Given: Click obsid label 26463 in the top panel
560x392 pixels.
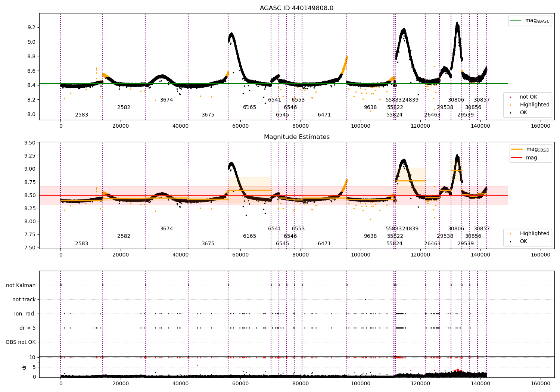Looking at the screenshot, I should 432,115.
